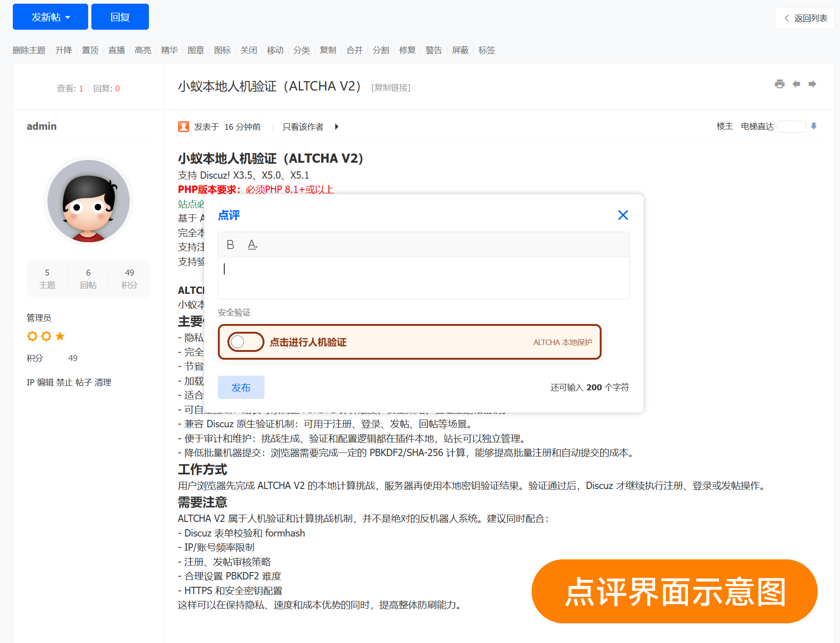Screen dimensions: 840x643
Task: Select 图标 moderation option
Action: click(222, 50)
